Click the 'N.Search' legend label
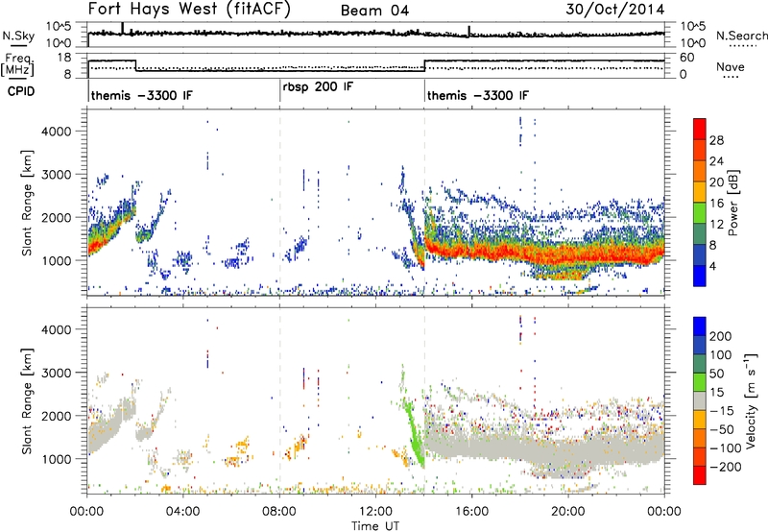The image size is (768, 532). [x=742, y=36]
